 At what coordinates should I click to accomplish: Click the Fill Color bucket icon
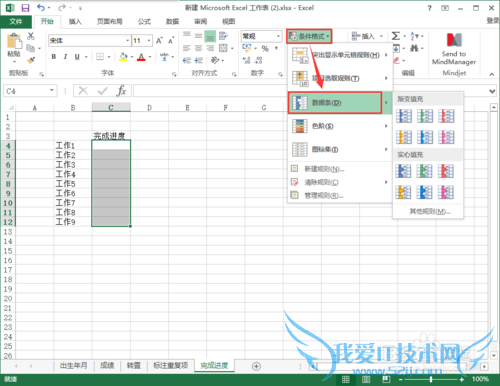pos(123,57)
